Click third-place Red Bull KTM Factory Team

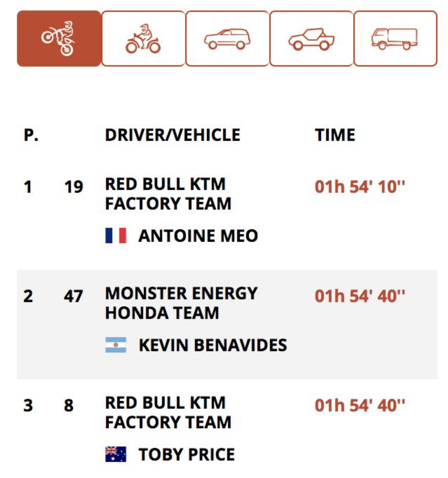tap(168, 413)
